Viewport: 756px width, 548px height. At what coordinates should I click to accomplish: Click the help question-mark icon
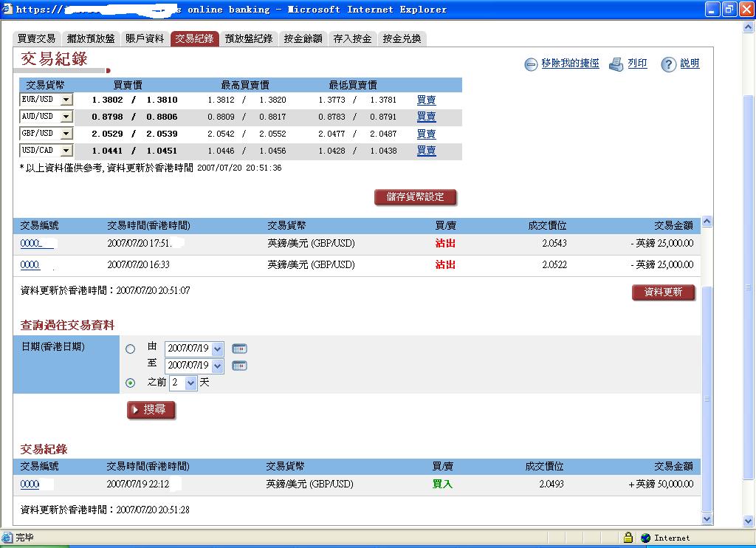click(x=668, y=64)
